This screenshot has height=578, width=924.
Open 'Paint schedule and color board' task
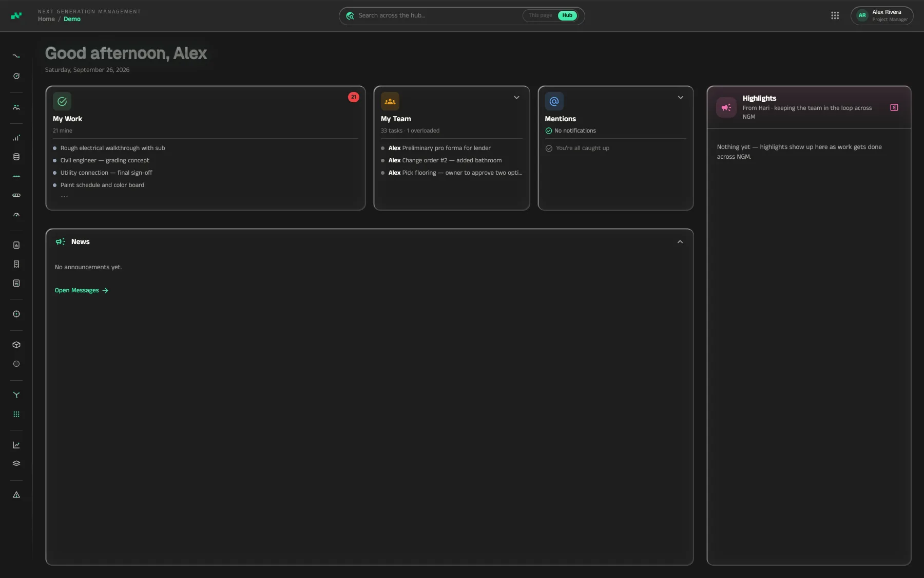(x=102, y=185)
